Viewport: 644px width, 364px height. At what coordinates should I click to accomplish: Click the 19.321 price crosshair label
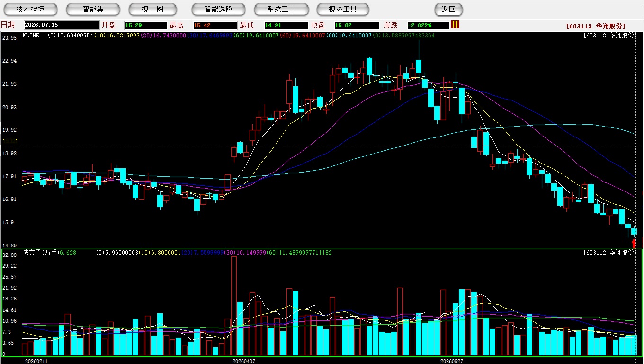click(x=10, y=141)
